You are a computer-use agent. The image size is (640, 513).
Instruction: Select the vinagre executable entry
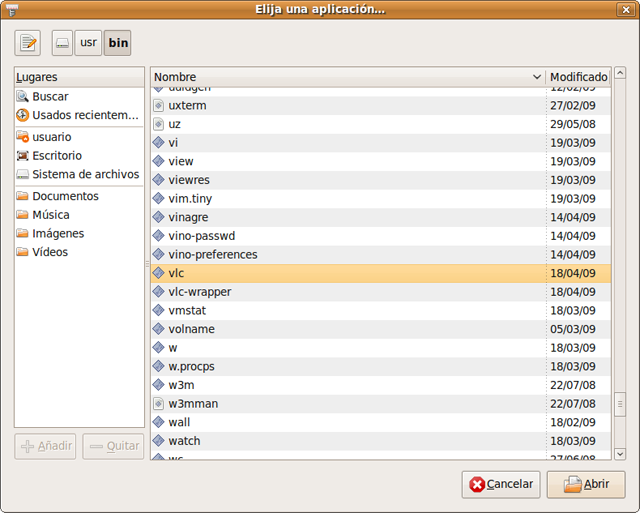click(x=189, y=217)
